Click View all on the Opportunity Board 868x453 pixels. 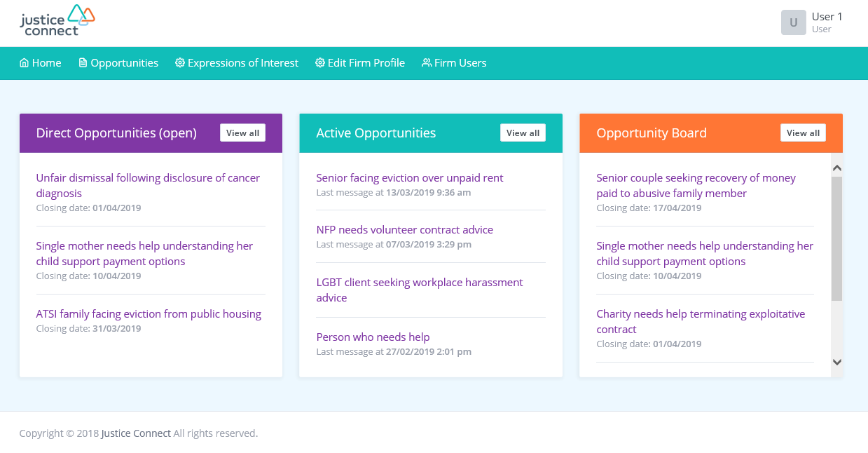click(803, 132)
